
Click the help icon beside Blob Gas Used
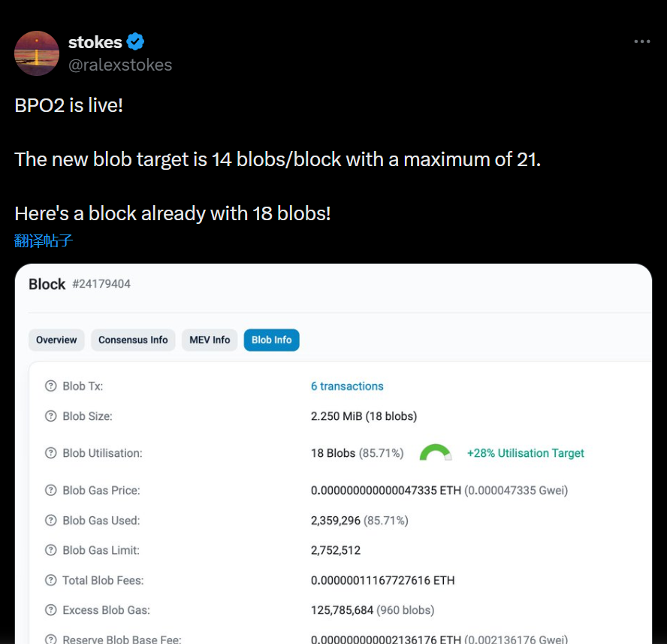(51, 521)
